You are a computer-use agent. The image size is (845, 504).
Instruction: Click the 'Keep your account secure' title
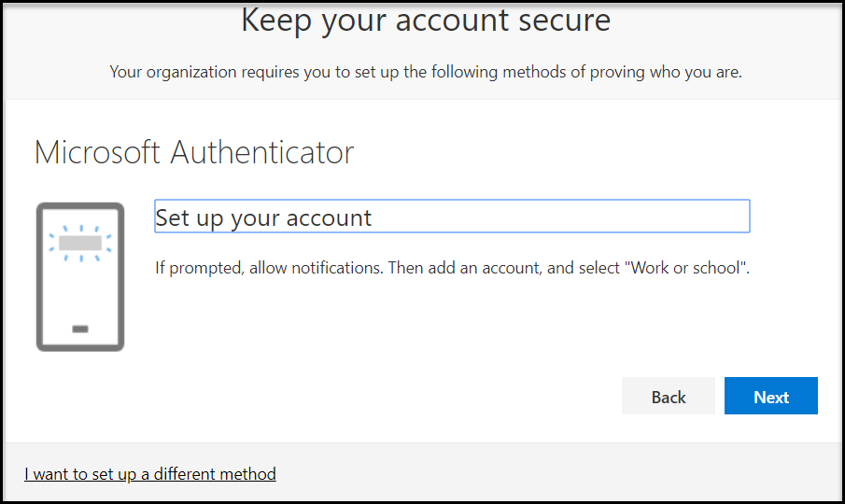click(x=426, y=21)
